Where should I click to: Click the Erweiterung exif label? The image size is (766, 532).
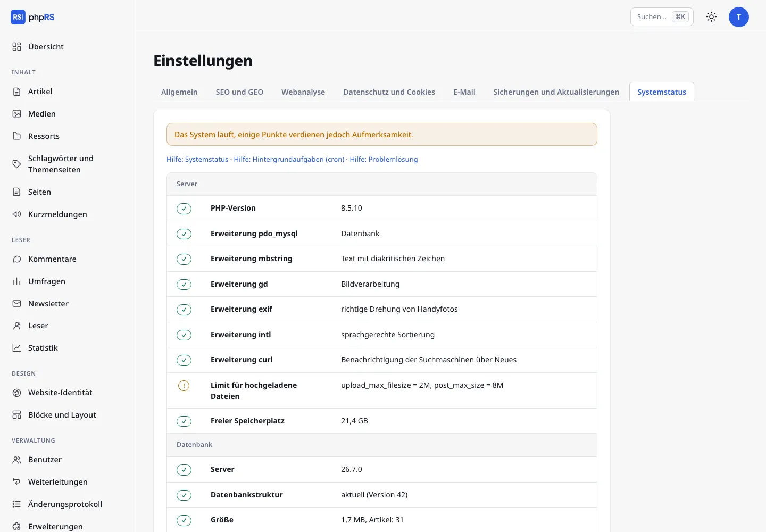pyautogui.click(x=242, y=309)
